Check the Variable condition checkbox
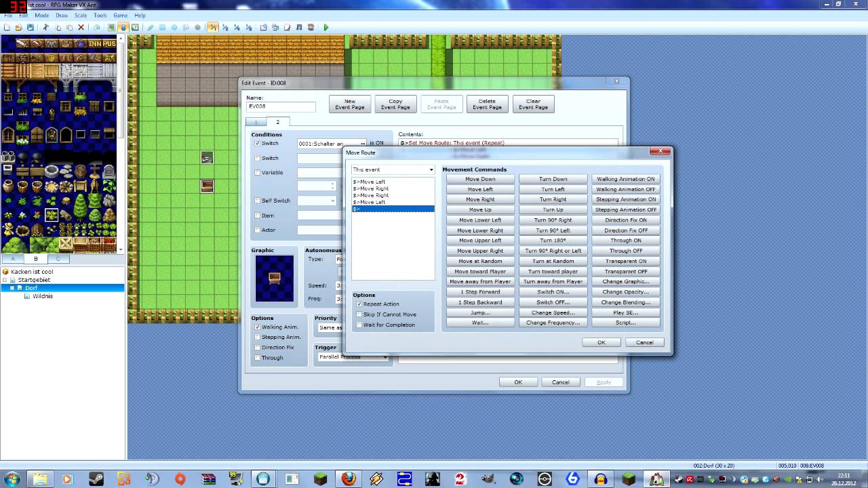 click(258, 173)
